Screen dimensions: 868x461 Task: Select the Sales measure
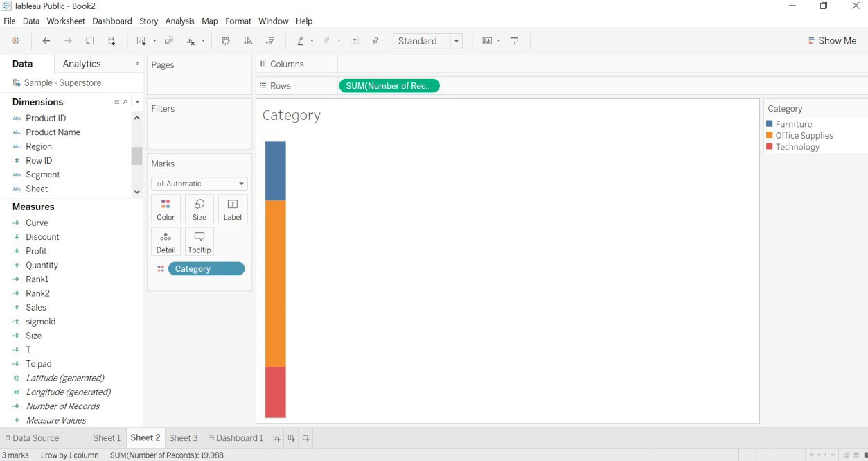[36, 307]
